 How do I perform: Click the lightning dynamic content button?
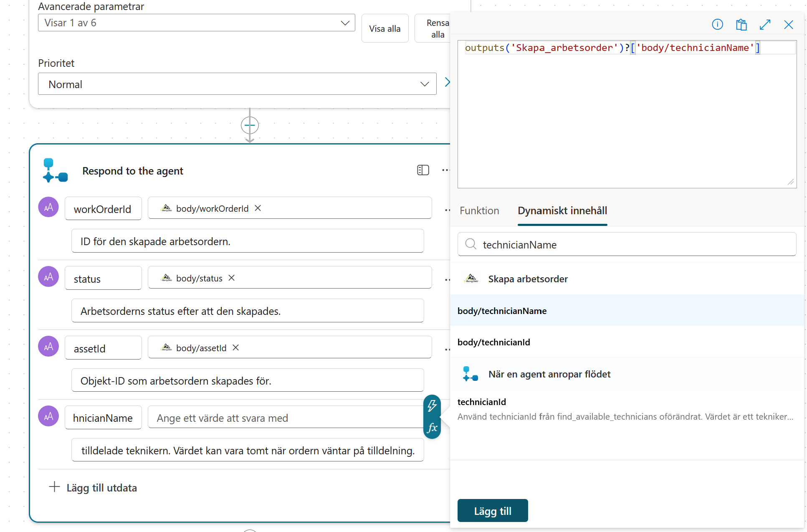pyautogui.click(x=432, y=405)
